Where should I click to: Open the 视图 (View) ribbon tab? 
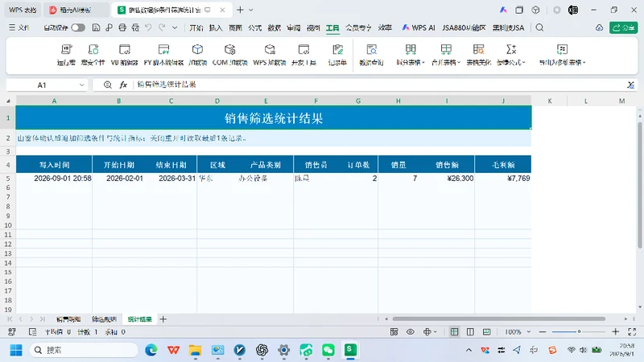(313, 27)
